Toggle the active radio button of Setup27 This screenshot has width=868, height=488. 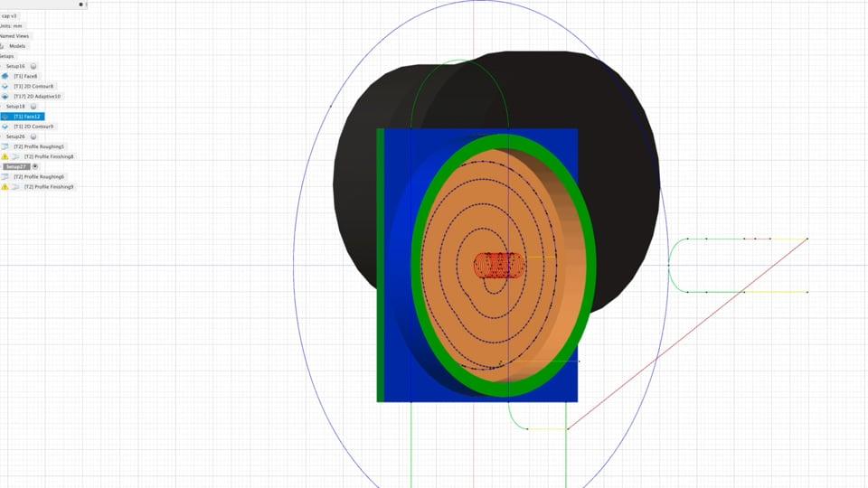pyautogui.click(x=35, y=166)
